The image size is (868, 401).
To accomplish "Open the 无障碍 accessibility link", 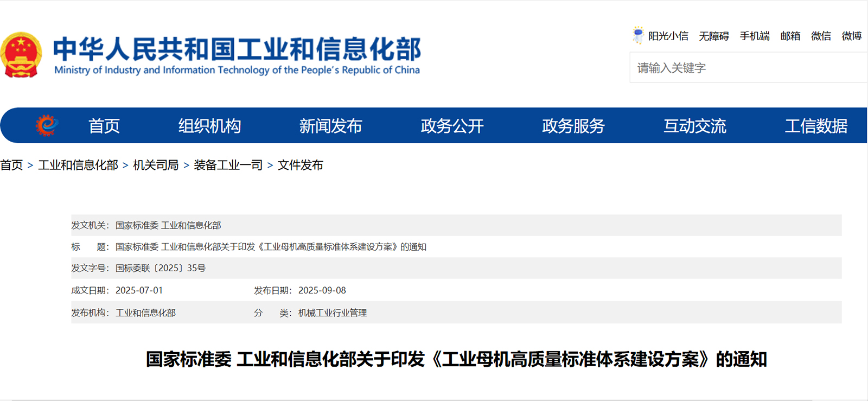I will [714, 36].
